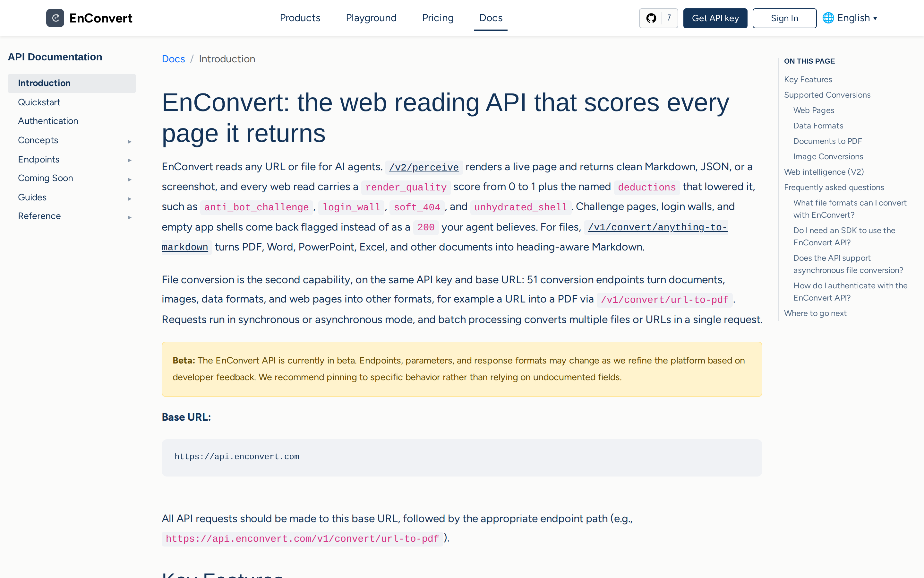Screen dimensions: 924x578
Task: Click the unhydrated_shell code term
Action: 521,207
